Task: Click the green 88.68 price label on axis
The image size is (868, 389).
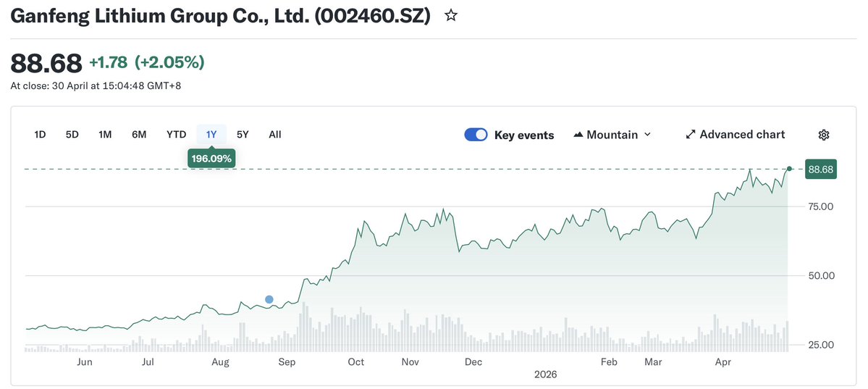Action: 820,170
